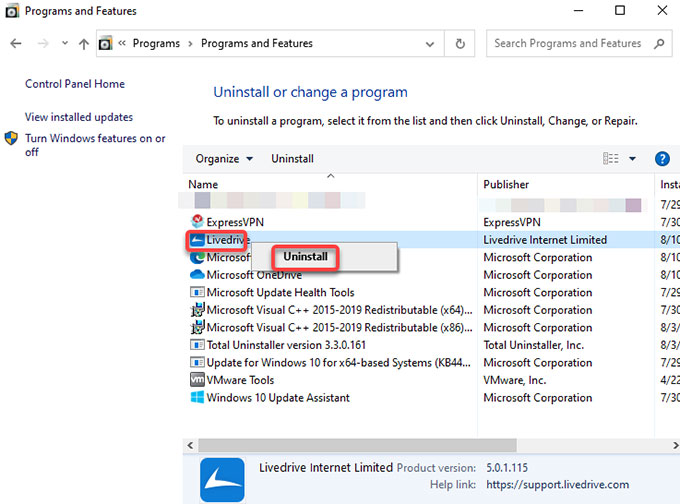680x504 pixels.
Task: Select the Update for Windows 10 icon
Action: [x=197, y=362]
